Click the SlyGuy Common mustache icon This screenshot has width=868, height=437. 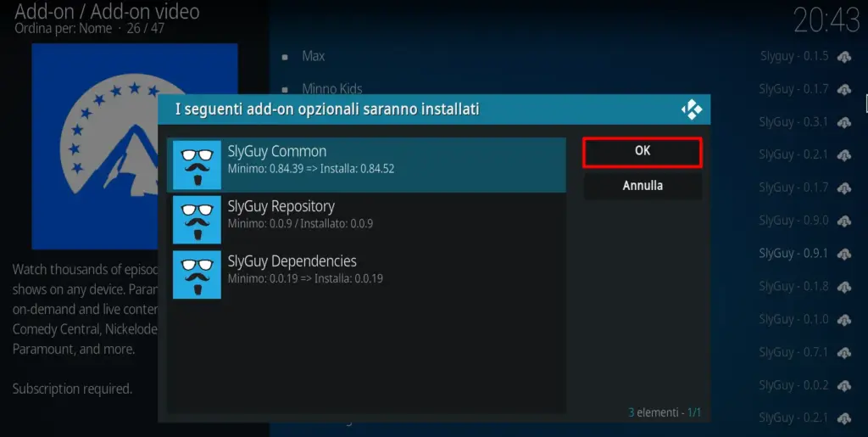(197, 165)
